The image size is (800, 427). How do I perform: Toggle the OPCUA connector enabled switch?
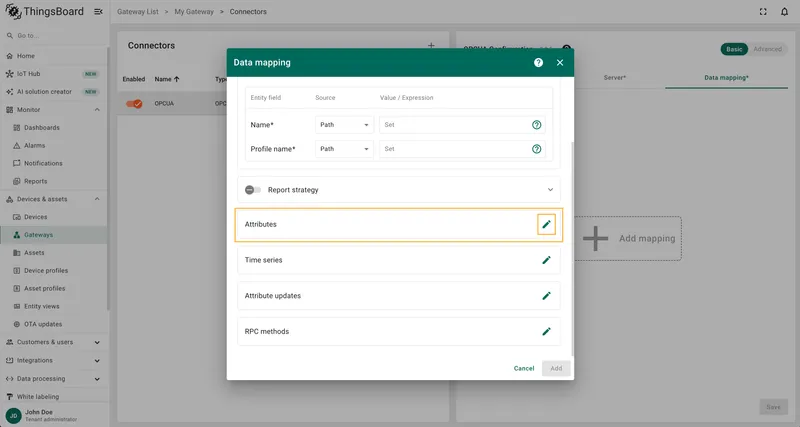coord(134,104)
